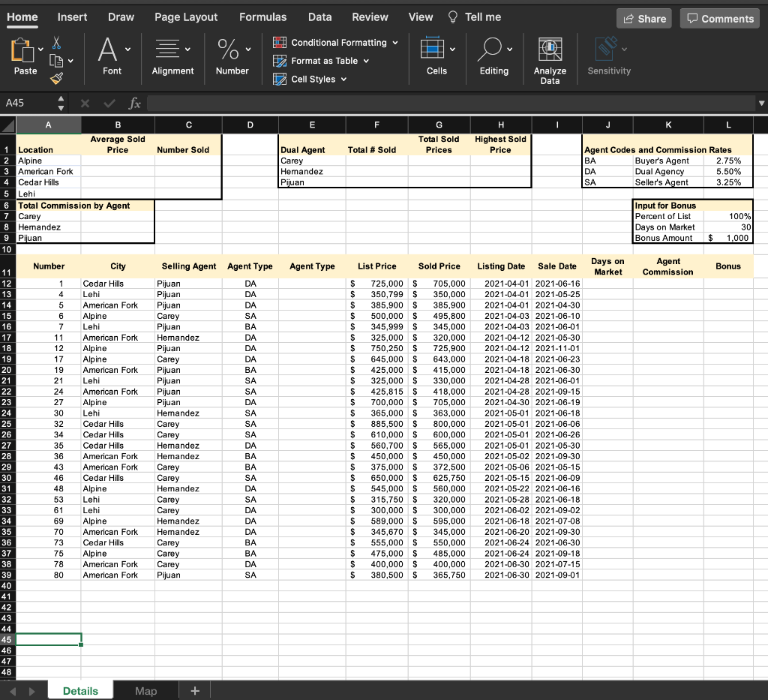Open Conditional Formatting options
The image size is (768, 700).
click(x=334, y=43)
